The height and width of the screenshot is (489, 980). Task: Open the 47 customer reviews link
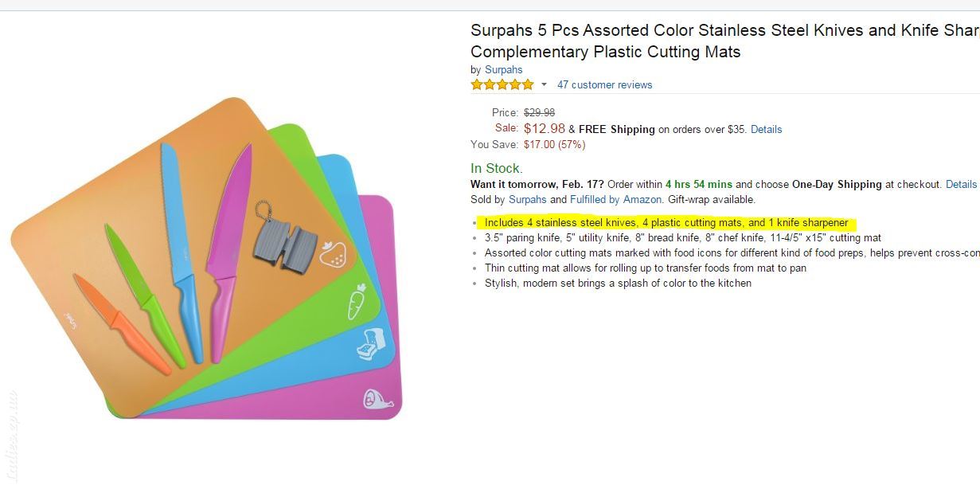pyautogui.click(x=604, y=84)
